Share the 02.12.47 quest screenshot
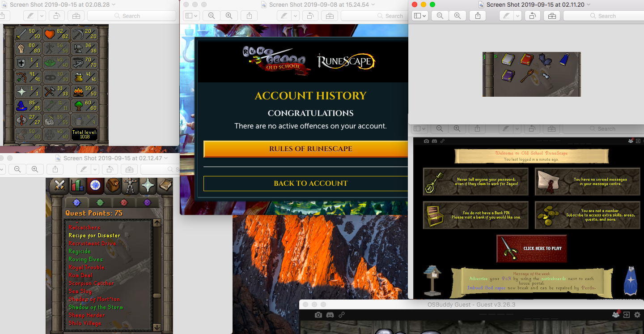 55,169
